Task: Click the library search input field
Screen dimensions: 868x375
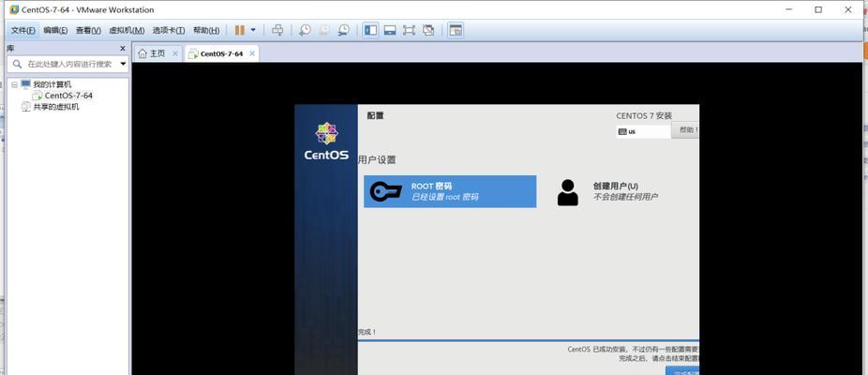Action: (x=69, y=64)
